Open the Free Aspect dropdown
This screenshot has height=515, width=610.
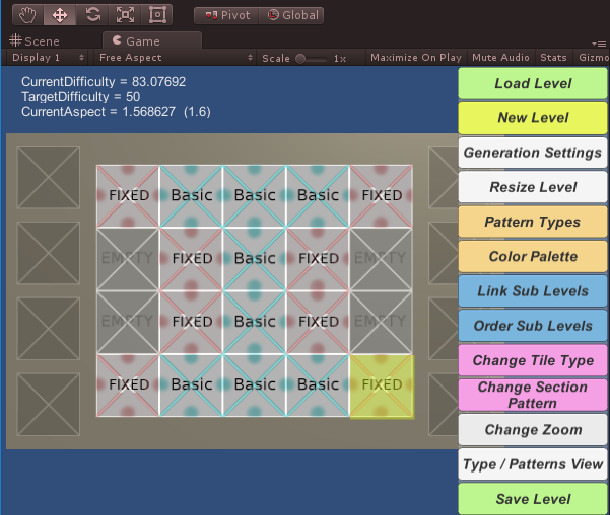175,58
